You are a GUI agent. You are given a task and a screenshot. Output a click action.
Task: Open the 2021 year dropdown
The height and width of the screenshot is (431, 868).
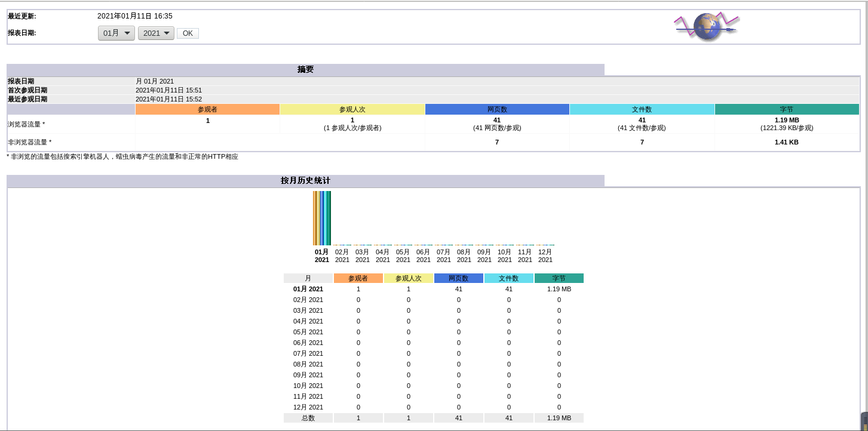(x=156, y=33)
